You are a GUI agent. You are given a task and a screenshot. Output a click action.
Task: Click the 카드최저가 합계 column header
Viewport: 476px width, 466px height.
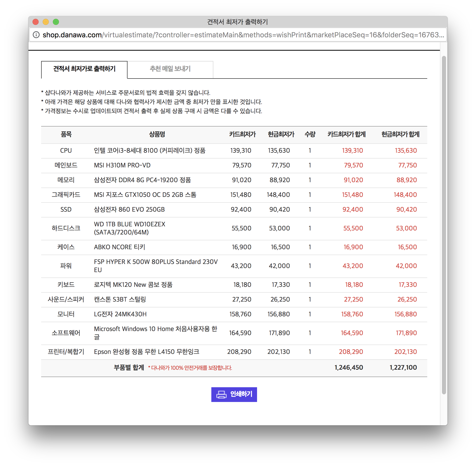pos(346,134)
